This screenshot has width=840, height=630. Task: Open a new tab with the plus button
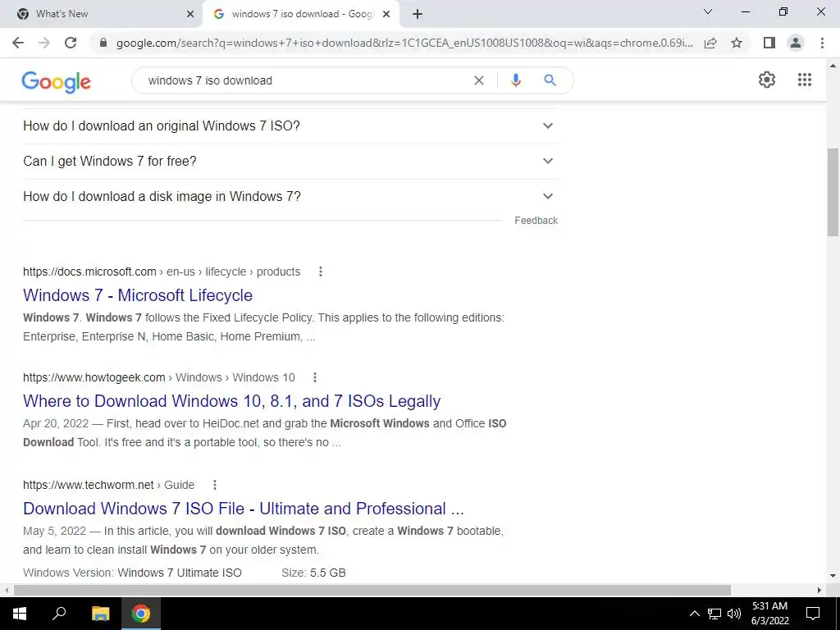click(x=418, y=15)
